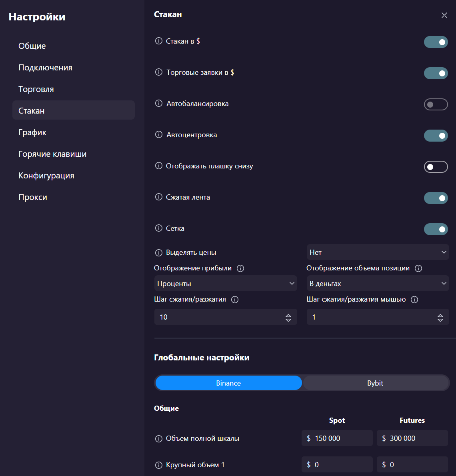
Task: Click info icon beside Автобалансировка
Action: tap(158, 104)
